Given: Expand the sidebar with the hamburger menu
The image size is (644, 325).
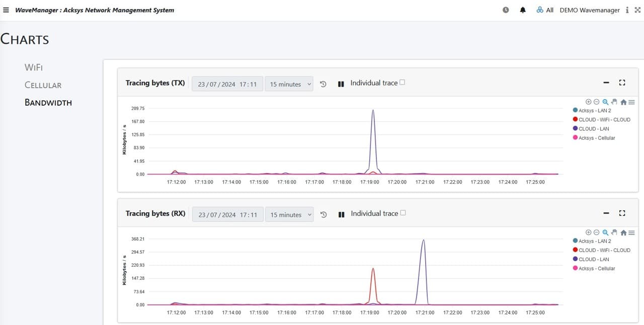Looking at the screenshot, I should 5,10.
